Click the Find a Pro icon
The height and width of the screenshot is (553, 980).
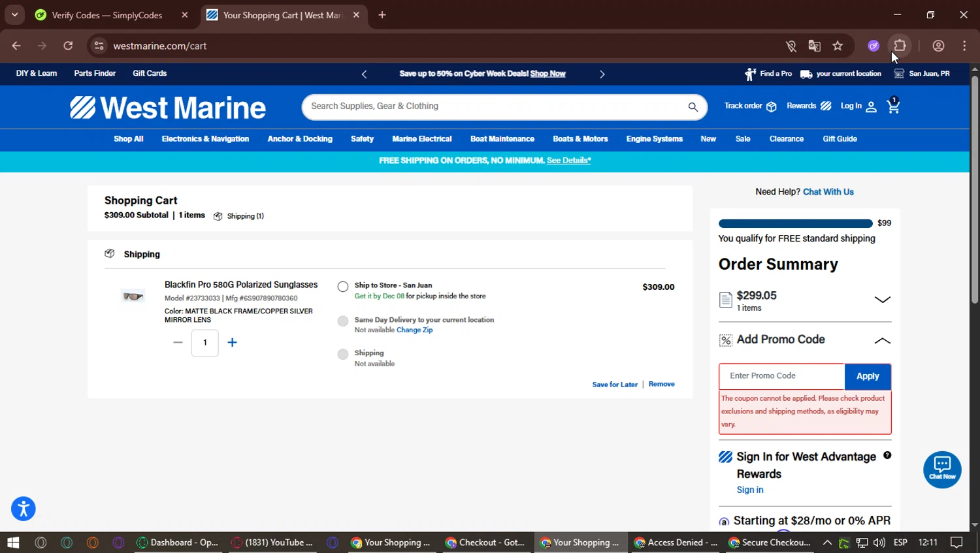tap(750, 74)
